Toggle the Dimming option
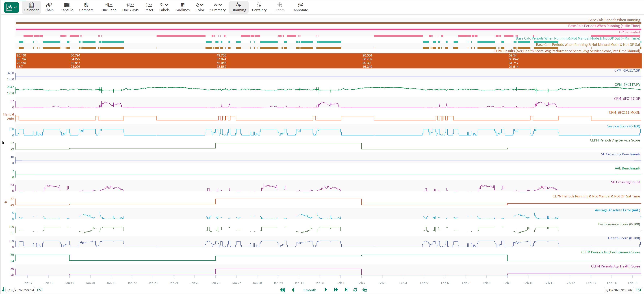644x294 pixels. (239, 7)
